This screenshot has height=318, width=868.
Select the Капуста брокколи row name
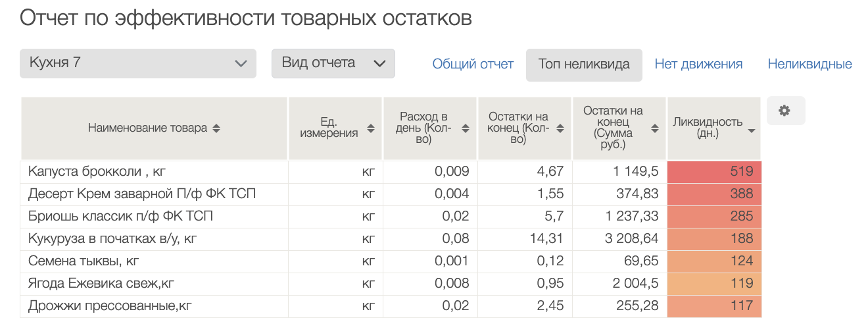pos(97,172)
